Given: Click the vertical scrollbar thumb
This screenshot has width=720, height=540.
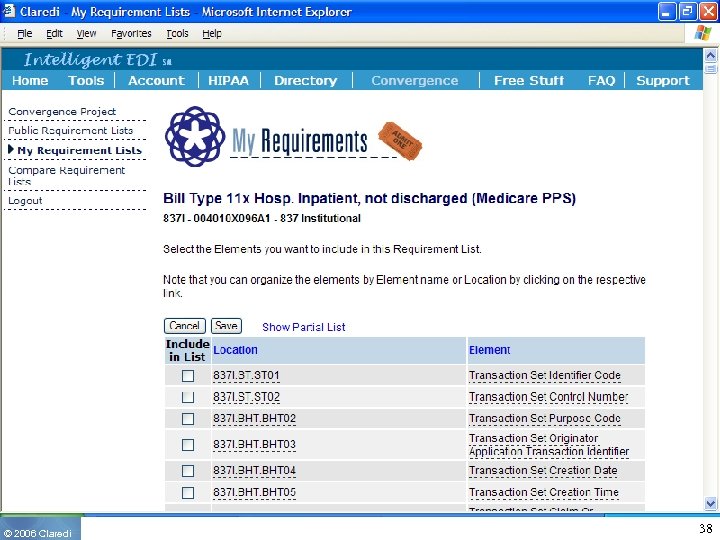Looking at the screenshot, I should point(710,69).
